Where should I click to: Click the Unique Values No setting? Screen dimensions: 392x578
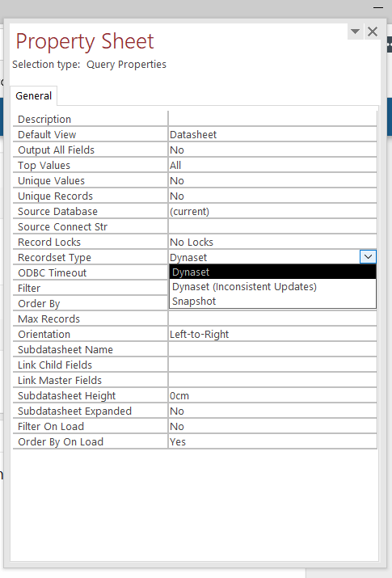(x=272, y=180)
